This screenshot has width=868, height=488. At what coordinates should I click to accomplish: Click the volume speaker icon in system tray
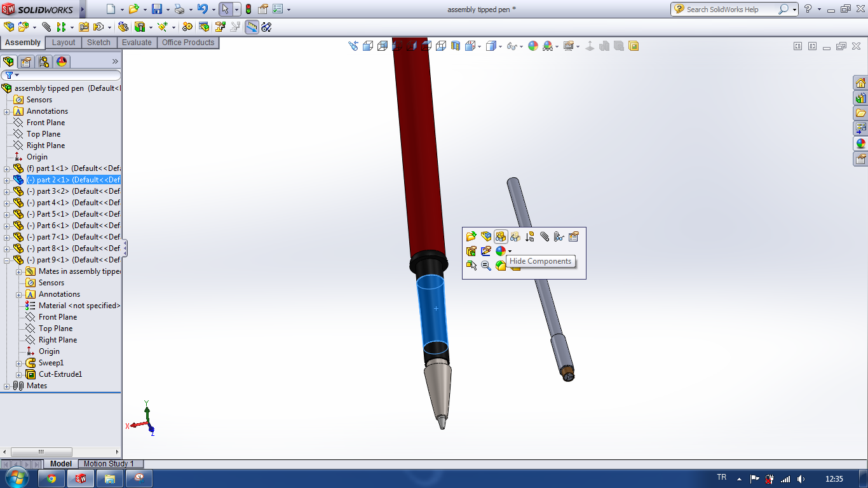(x=801, y=478)
